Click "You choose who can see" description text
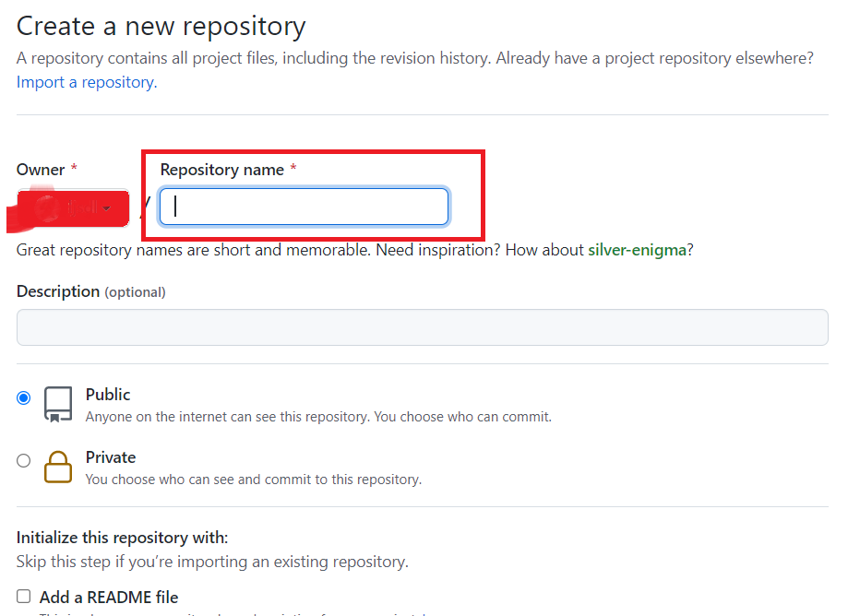The image size is (848, 616). pyautogui.click(x=253, y=480)
